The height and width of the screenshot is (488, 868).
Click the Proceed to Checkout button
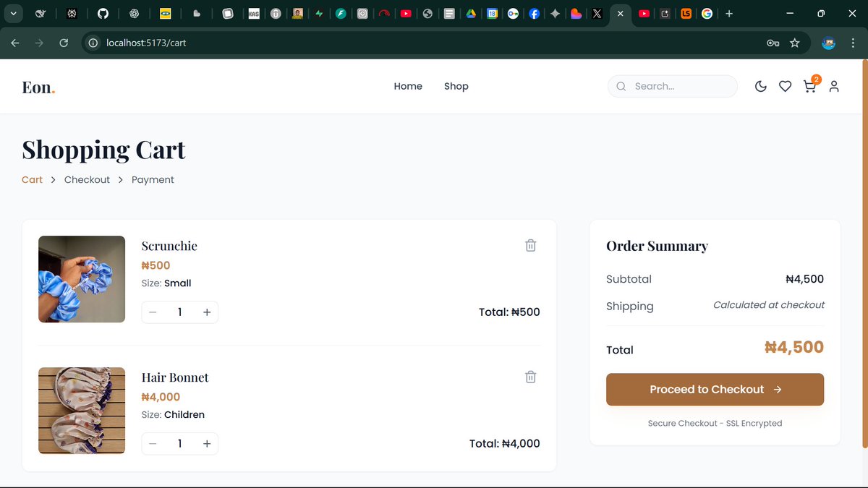click(x=715, y=389)
